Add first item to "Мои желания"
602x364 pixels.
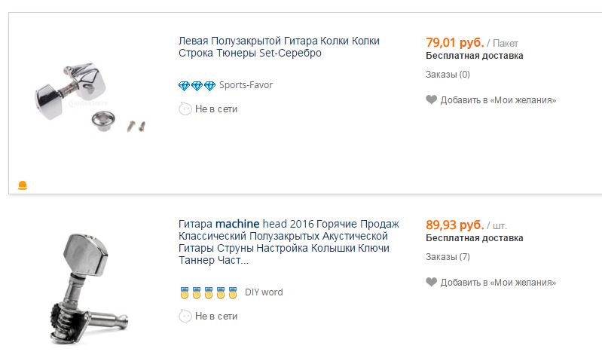[x=498, y=99]
